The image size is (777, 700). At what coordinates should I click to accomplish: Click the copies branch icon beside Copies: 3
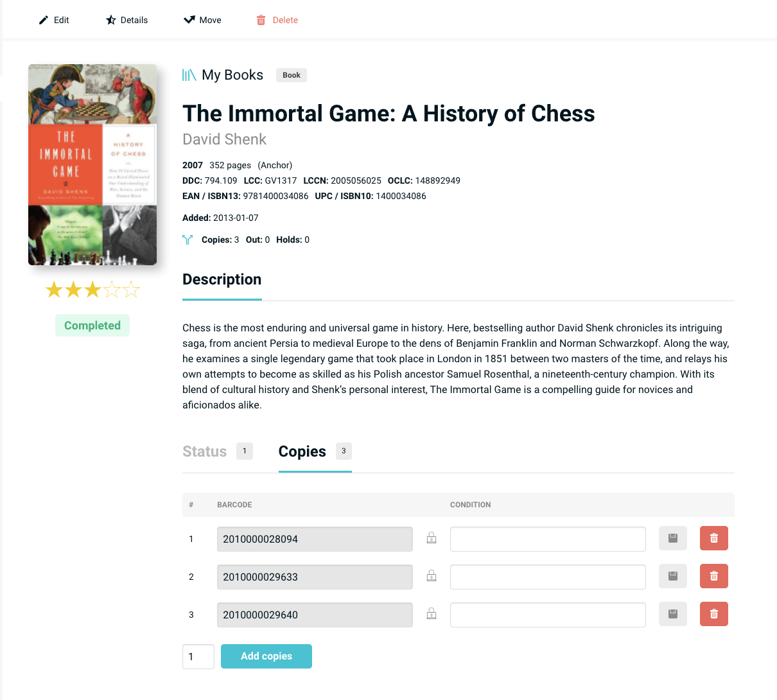pos(188,240)
